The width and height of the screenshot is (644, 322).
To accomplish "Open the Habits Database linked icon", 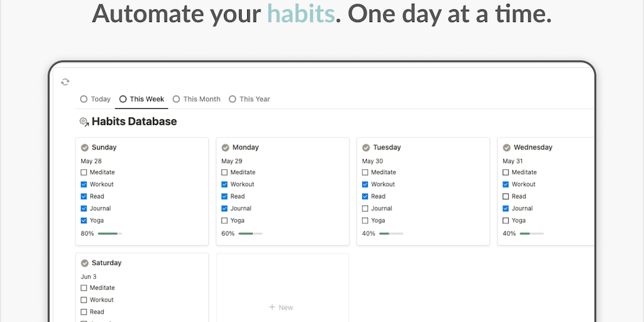I will [84, 121].
